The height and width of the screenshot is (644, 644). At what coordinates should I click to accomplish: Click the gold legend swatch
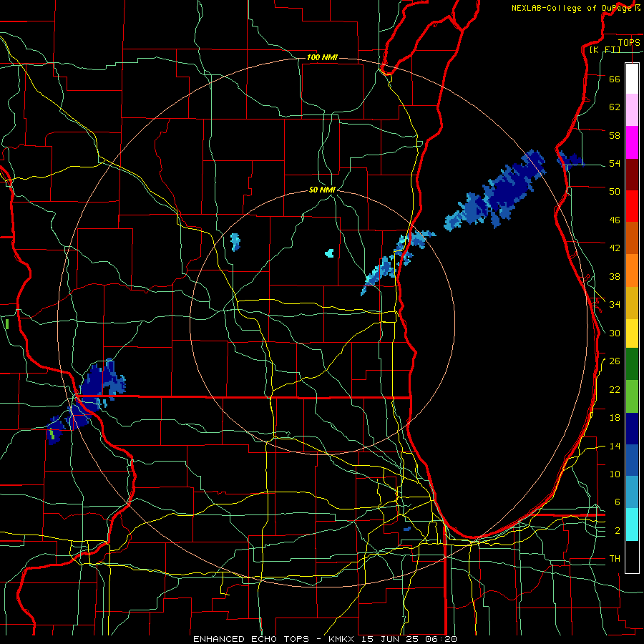pos(632,303)
